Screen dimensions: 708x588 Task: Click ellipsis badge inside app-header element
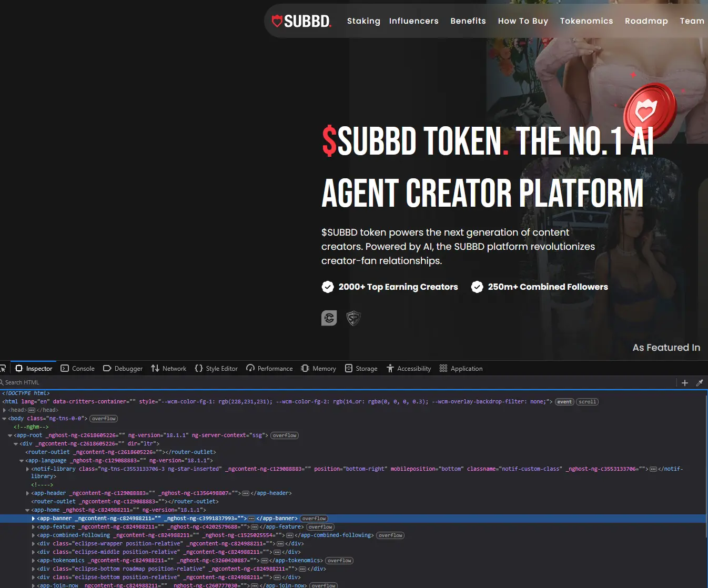point(246,493)
